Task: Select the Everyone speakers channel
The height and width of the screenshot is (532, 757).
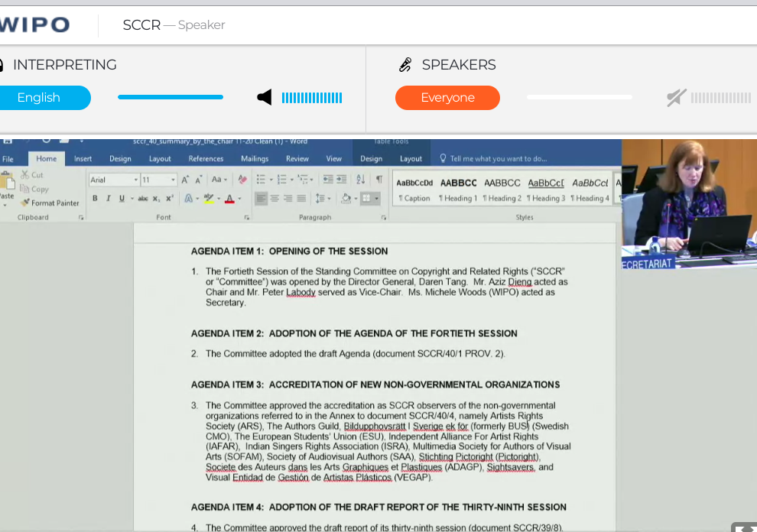Action: tap(447, 98)
